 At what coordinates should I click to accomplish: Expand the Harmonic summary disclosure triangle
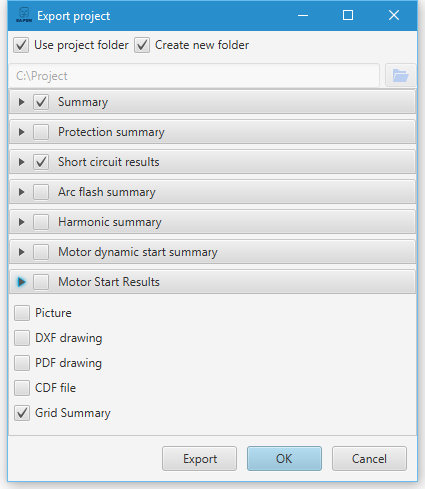[x=21, y=222]
